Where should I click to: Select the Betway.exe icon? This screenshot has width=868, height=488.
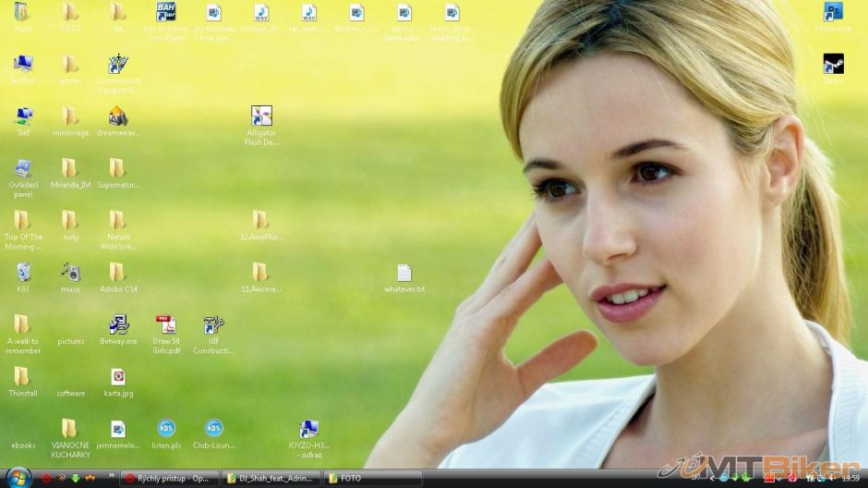pyautogui.click(x=118, y=325)
